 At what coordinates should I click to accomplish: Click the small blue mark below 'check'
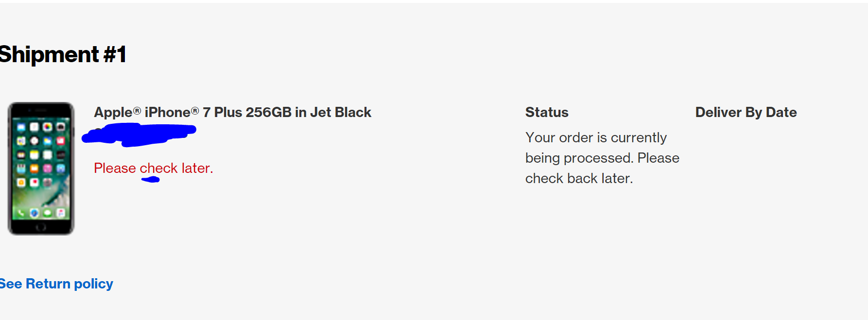151,180
